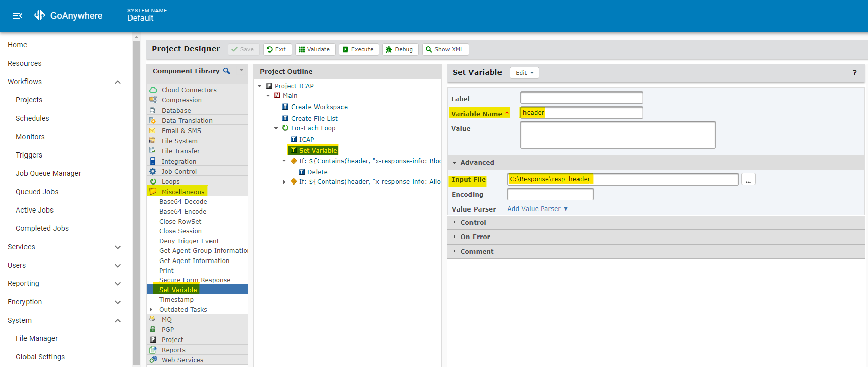
Task: Expand the Encryption sidebar section
Action: coord(118,302)
